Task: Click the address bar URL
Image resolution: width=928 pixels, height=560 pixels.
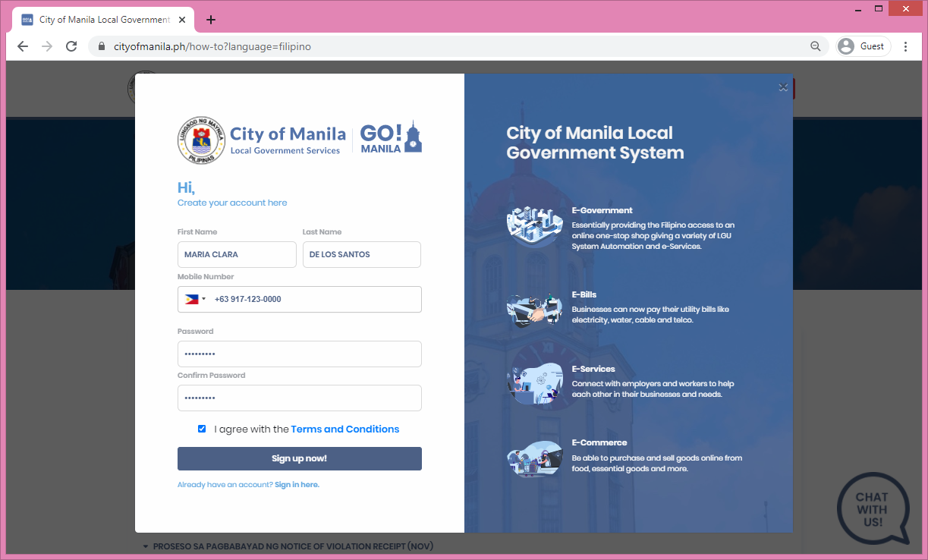Action: tap(212, 46)
